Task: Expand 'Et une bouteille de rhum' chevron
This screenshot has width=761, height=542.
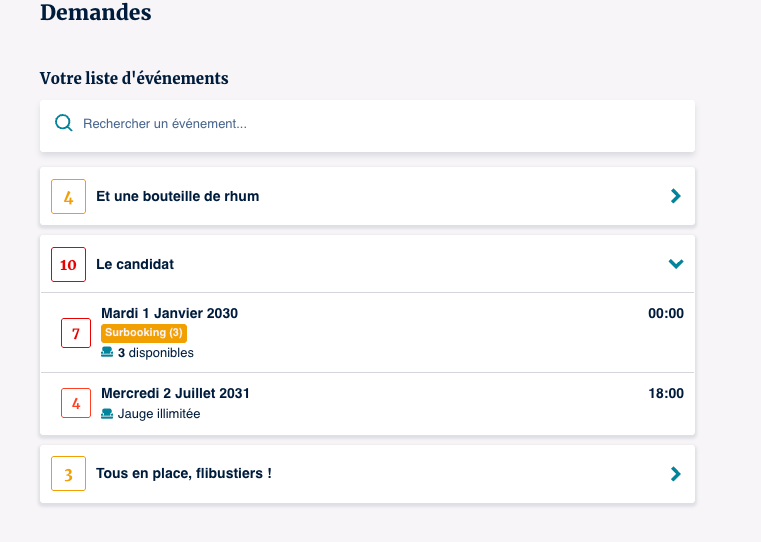Action: 676,196
